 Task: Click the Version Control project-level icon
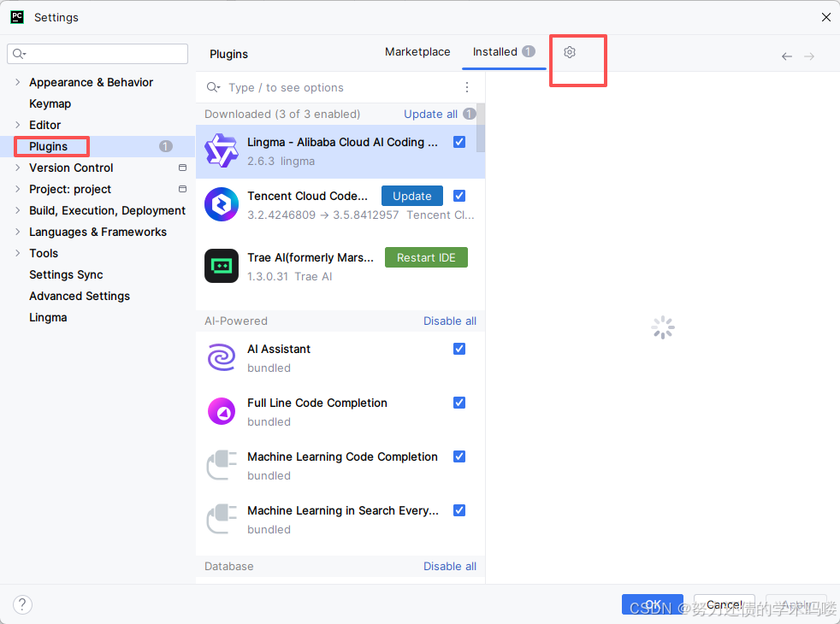click(183, 168)
